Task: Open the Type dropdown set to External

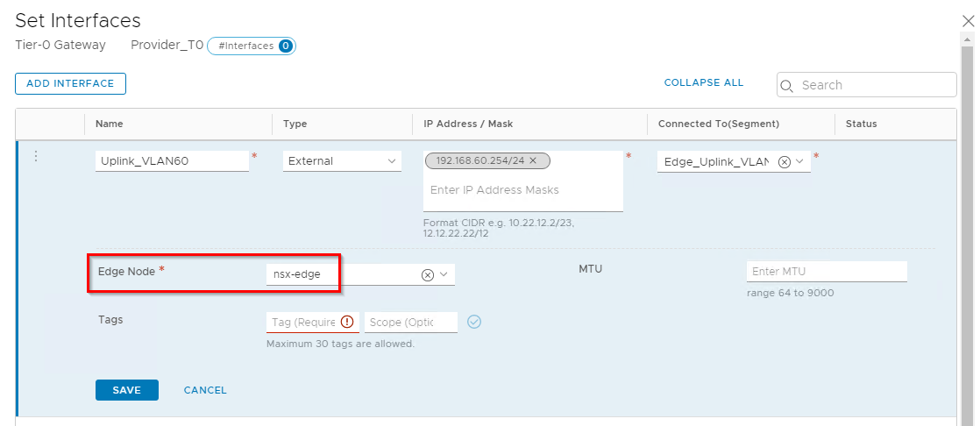Action: coord(342,161)
